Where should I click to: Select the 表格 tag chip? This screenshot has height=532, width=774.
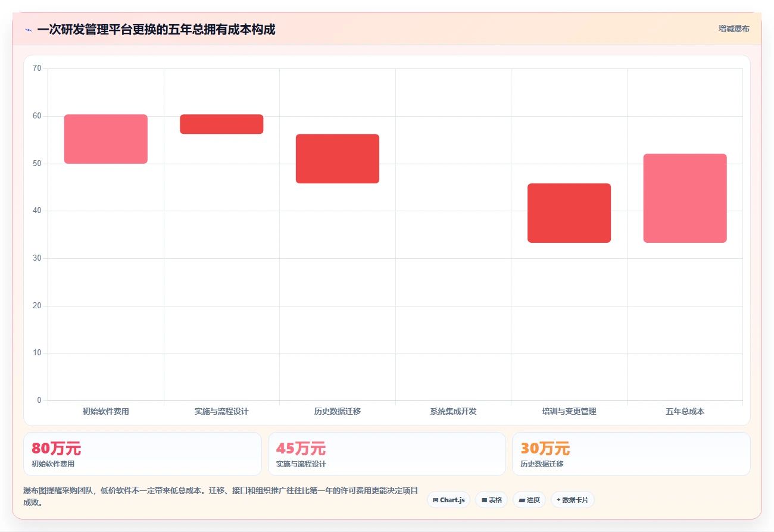(491, 500)
